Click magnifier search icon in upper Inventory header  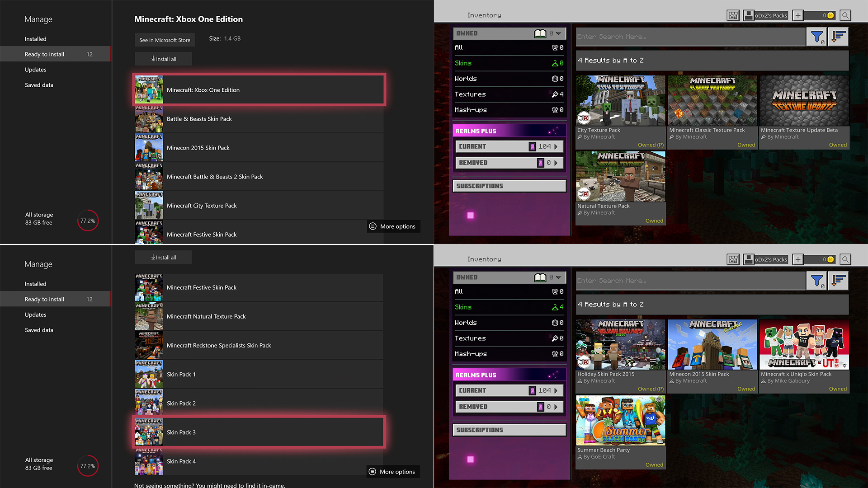845,15
